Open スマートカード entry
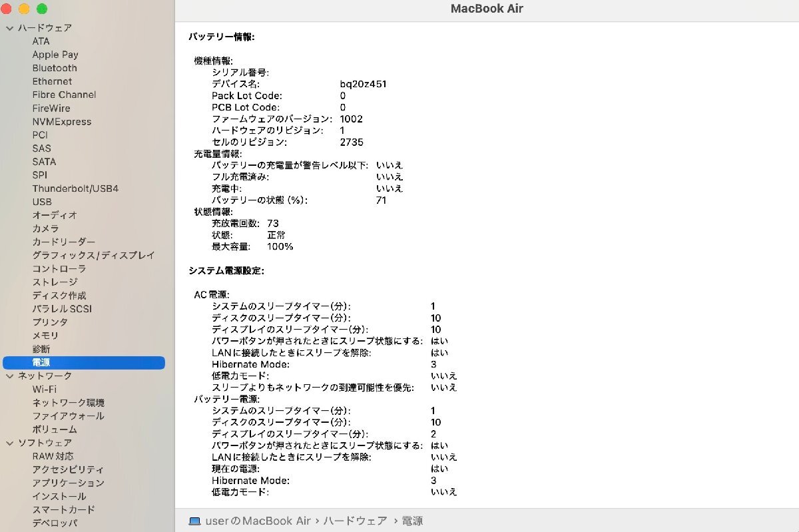 [63, 509]
